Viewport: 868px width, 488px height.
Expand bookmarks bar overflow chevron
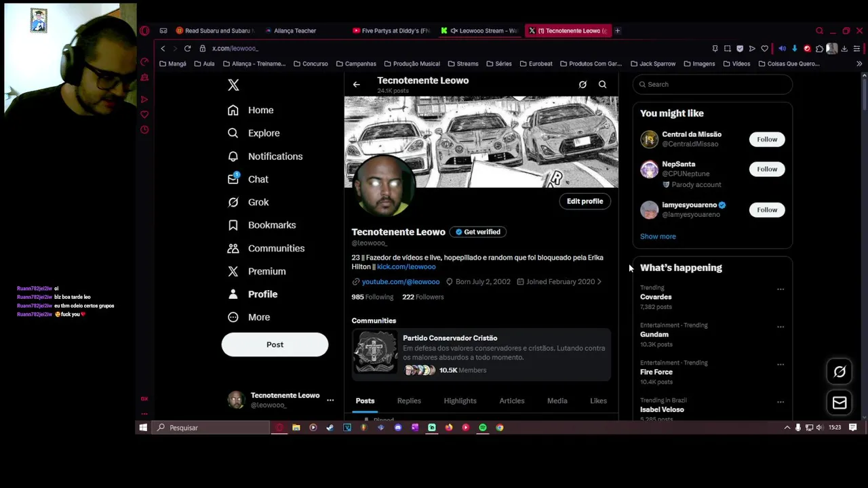click(x=859, y=64)
